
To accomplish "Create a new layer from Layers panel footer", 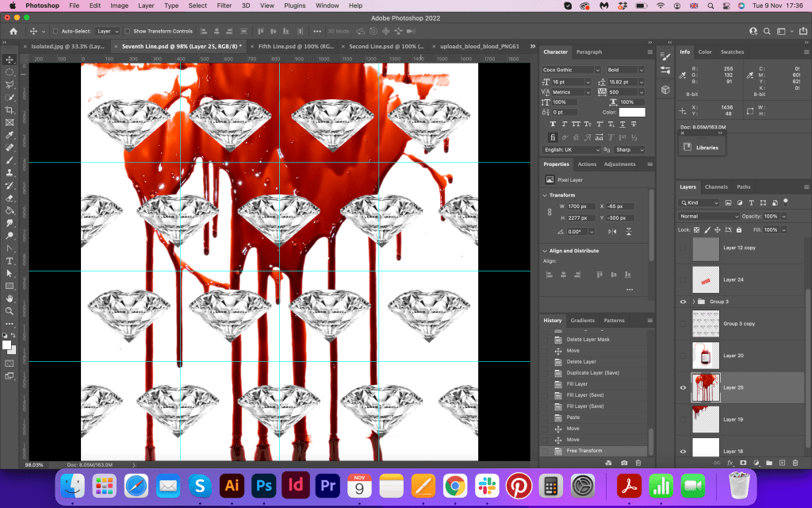I will coord(782,462).
